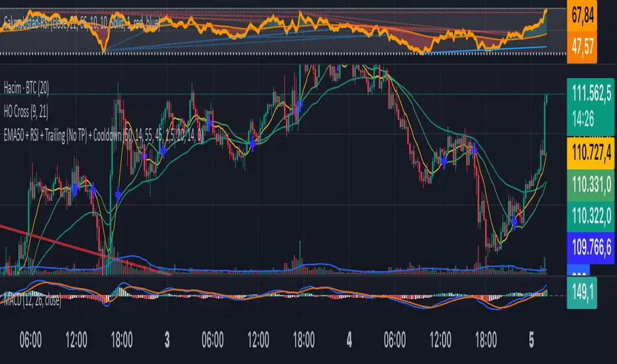Click the 149,1 MACD value label
The image size is (617, 364).
(582, 293)
